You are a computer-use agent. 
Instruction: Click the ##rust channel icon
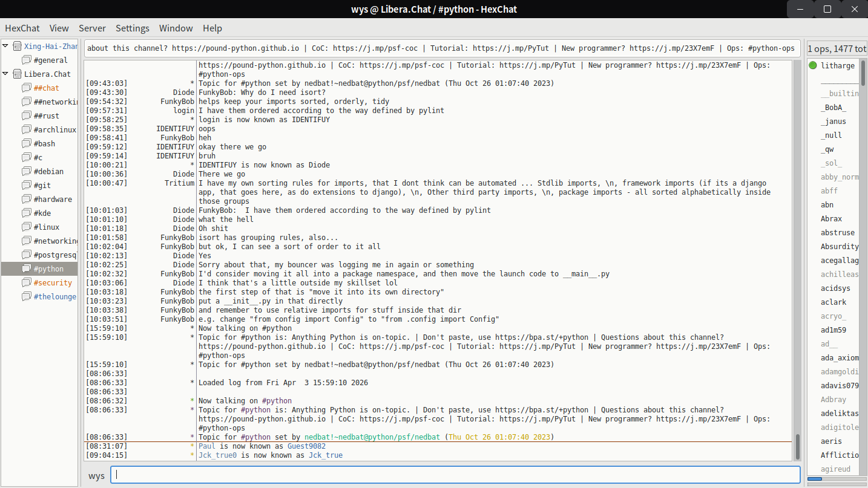click(26, 116)
